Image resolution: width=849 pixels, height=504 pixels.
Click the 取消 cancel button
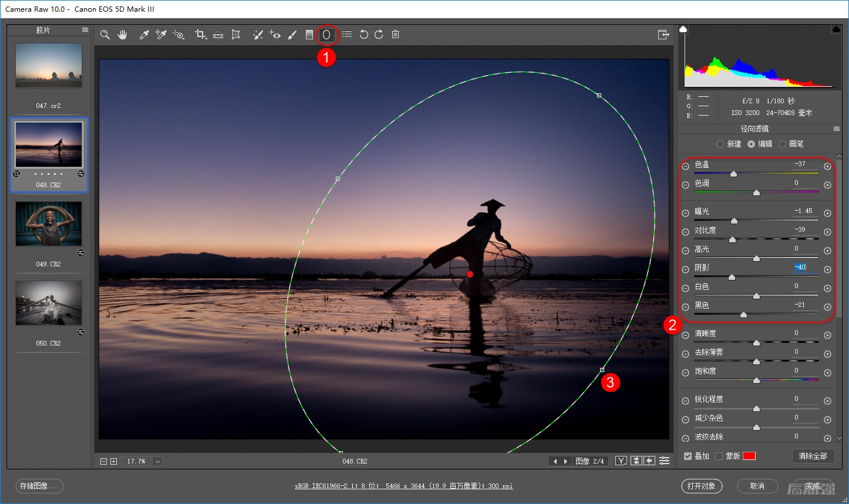point(757,486)
